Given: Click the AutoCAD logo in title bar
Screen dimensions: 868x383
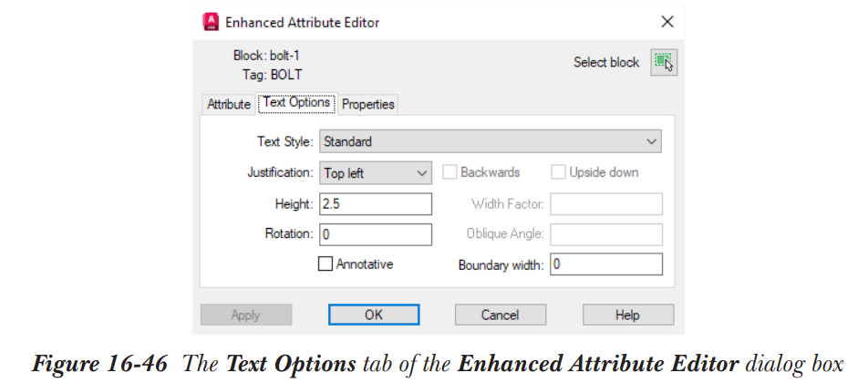Looking at the screenshot, I should (x=211, y=22).
